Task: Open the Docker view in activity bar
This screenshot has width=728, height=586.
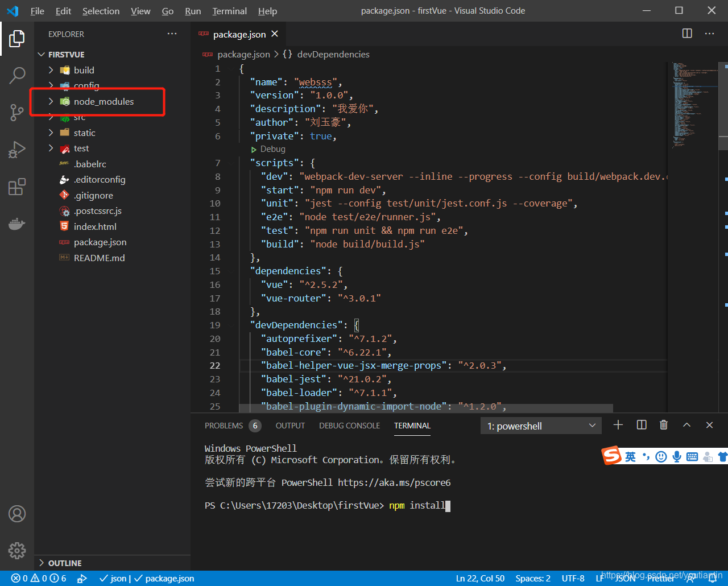Action: [x=17, y=224]
